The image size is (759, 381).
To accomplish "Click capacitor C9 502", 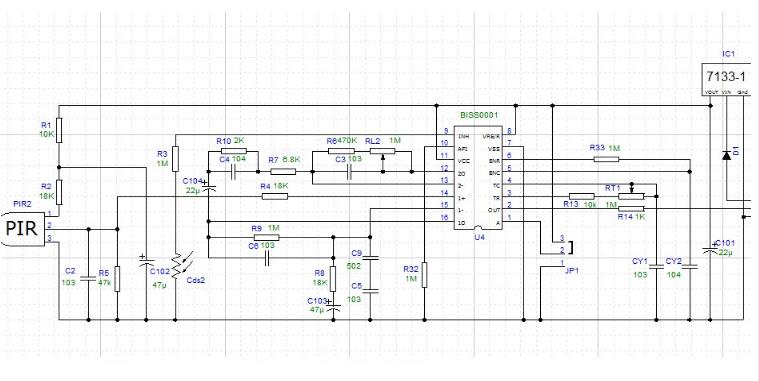I will (x=370, y=258).
